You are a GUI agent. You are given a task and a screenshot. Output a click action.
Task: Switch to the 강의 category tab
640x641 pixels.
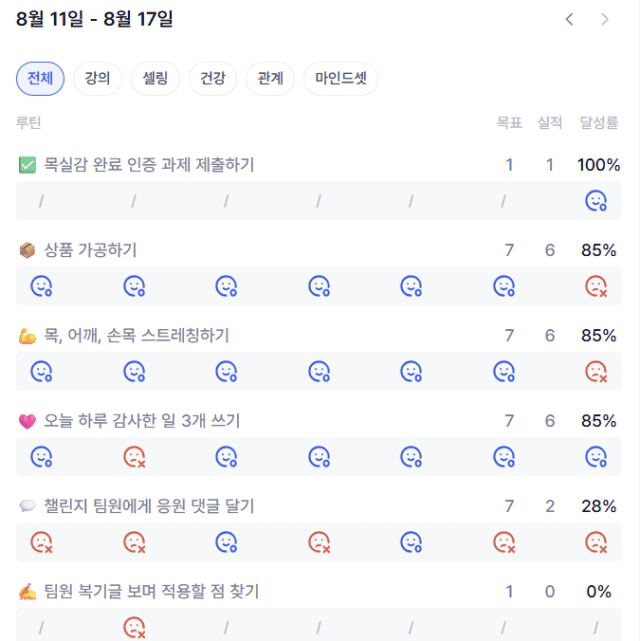point(97,78)
